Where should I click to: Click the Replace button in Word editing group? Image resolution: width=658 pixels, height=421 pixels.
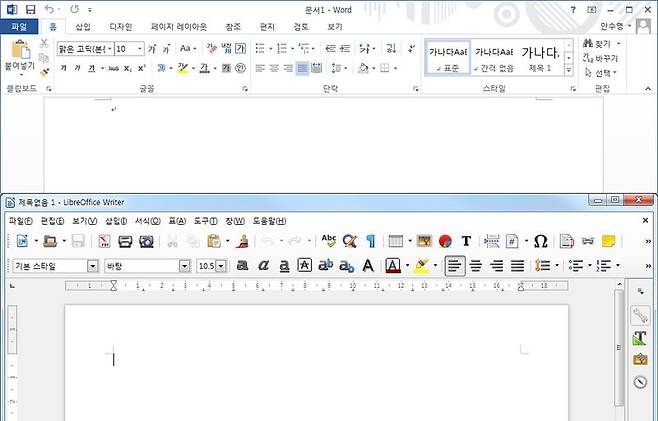601,58
